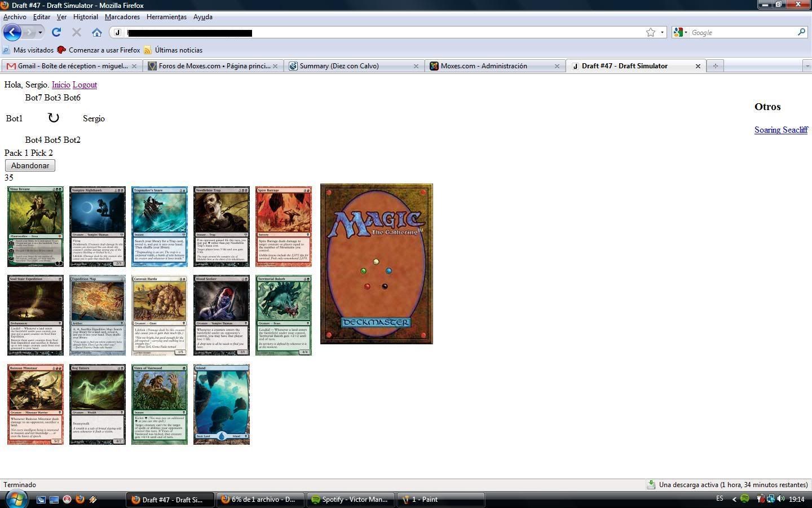
Task: Click the large Magic card back image
Action: (x=377, y=264)
